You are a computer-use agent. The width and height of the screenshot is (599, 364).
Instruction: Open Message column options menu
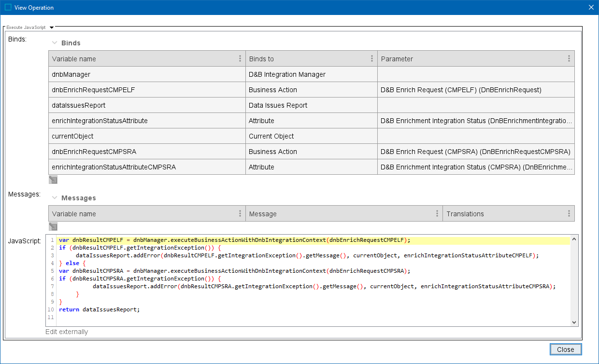pos(437,214)
